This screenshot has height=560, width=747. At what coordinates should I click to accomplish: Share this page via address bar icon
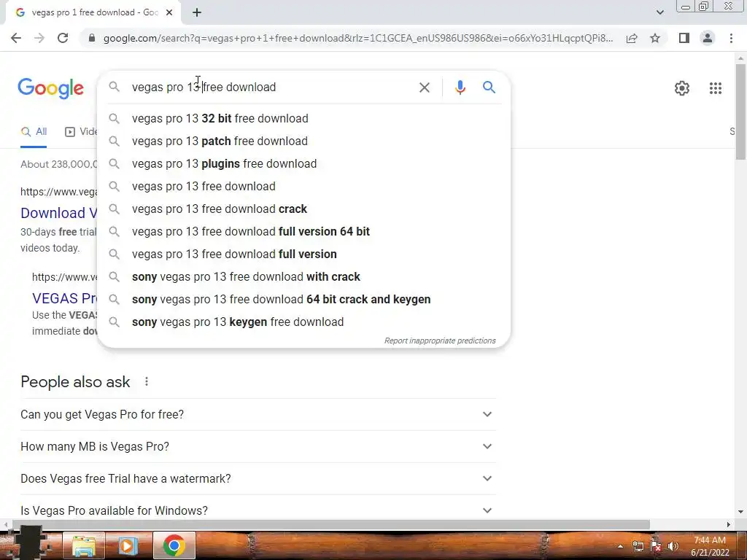click(x=632, y=38)
